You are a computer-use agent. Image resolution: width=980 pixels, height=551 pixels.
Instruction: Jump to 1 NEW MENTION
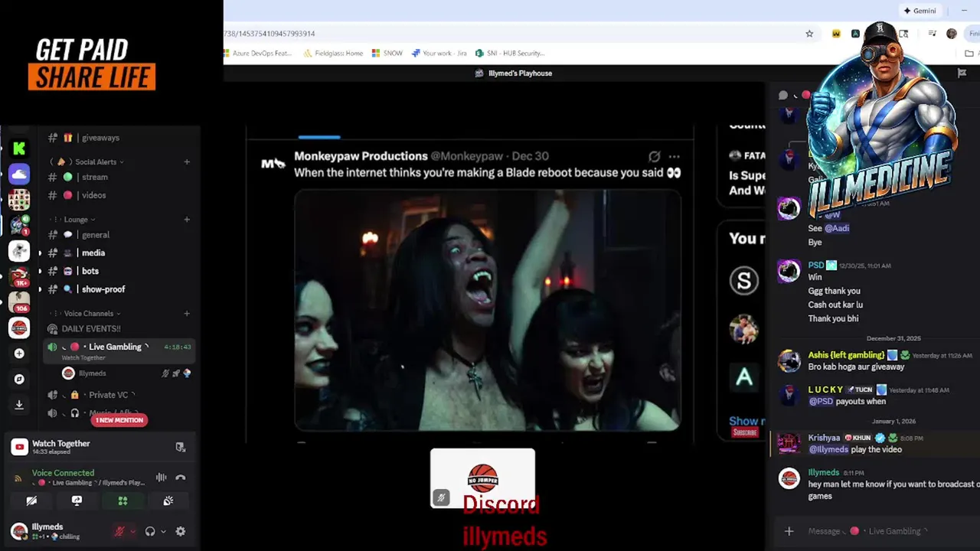pyautogui.click(x=119, y=420)
